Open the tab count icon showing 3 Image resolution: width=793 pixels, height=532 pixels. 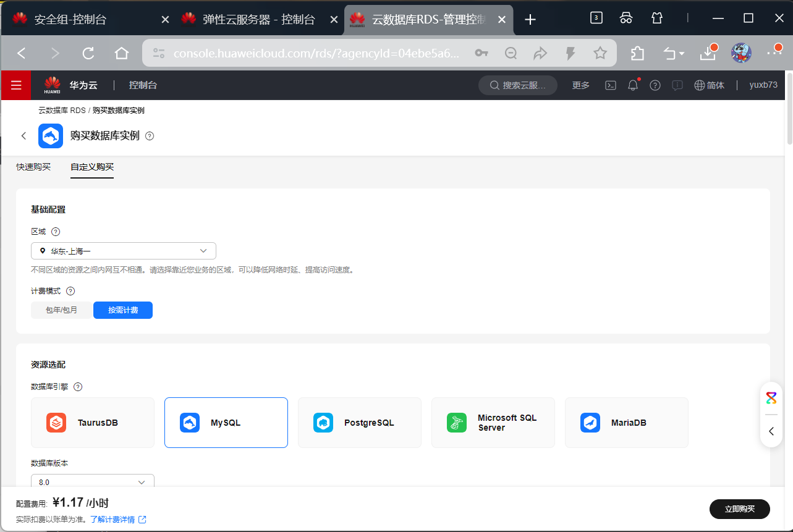click(596, 18)
